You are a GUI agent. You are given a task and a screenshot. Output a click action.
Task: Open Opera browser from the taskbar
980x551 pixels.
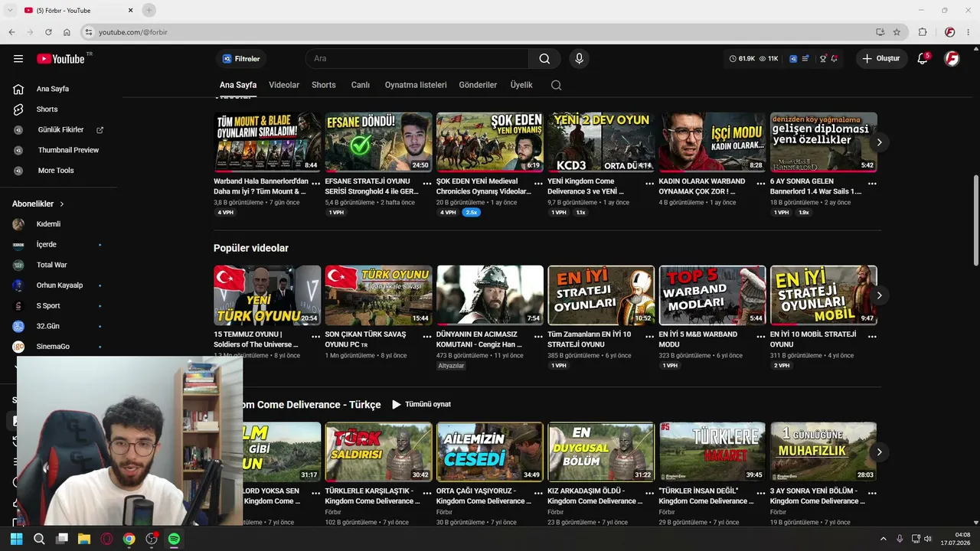pos(106,539)
